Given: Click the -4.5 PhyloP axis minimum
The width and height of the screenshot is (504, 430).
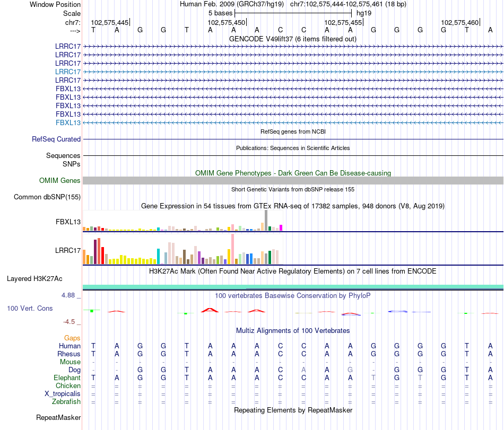Looking at the screenshot, I should click(69, 321).
